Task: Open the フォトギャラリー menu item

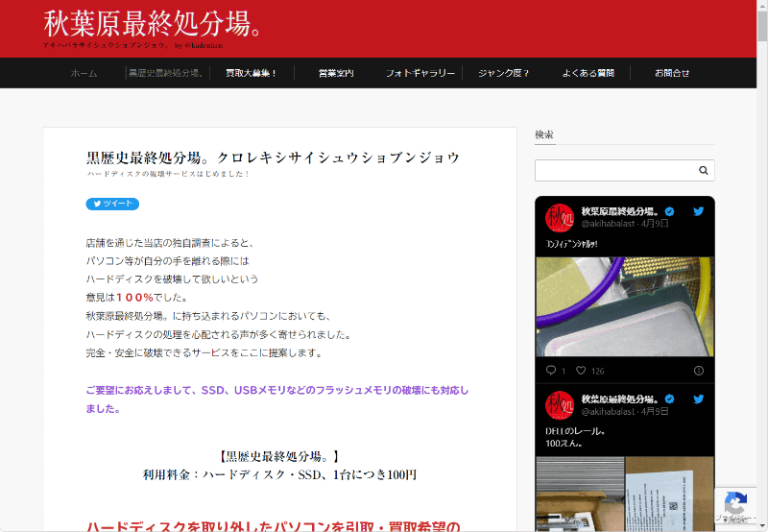Action: pos(420,73)
